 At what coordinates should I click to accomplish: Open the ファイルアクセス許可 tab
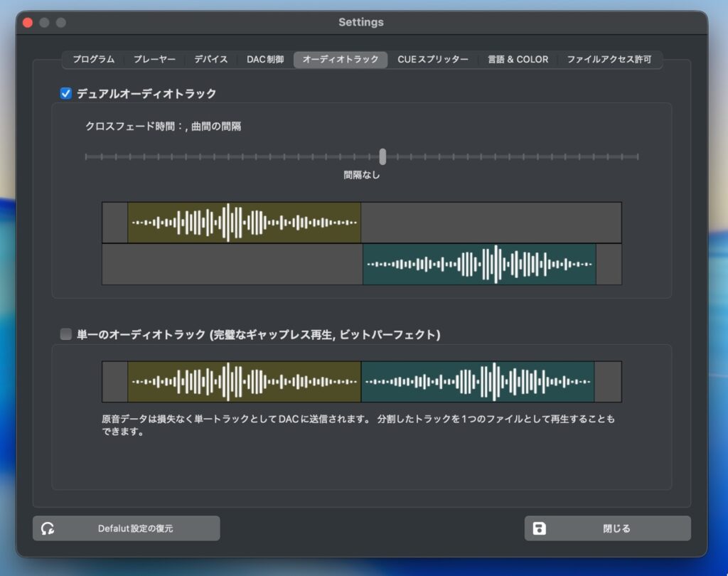click(x=609, y=60)
